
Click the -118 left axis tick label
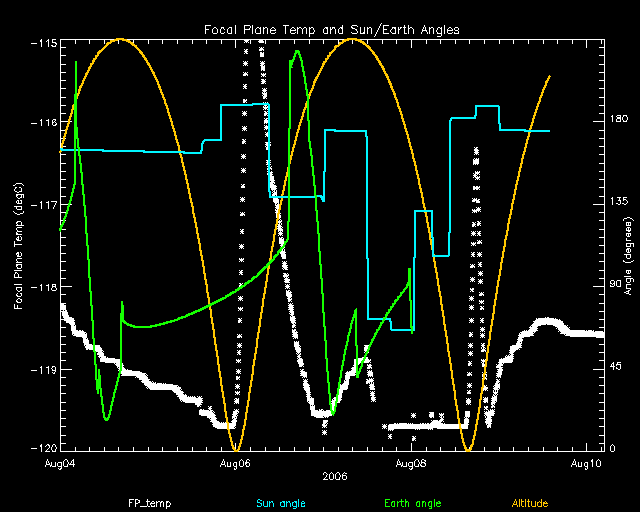43,288
